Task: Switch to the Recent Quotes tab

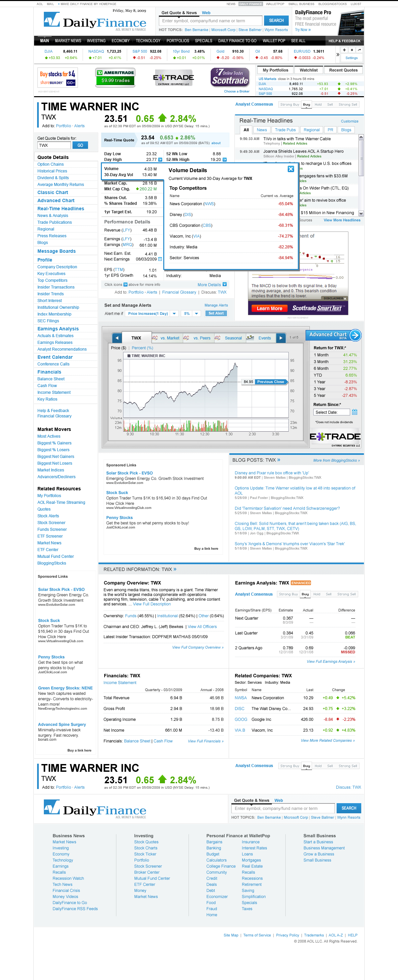Action: point(343,70)
